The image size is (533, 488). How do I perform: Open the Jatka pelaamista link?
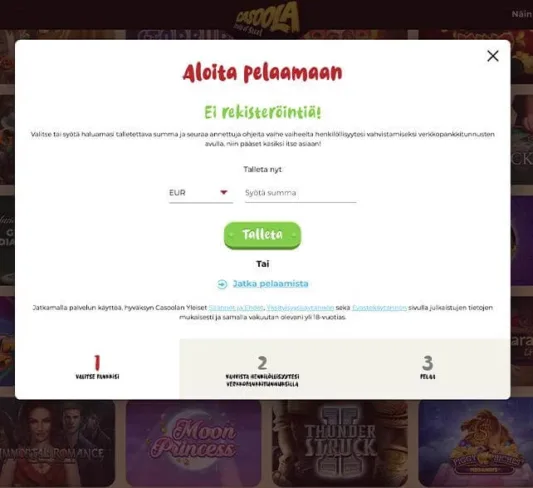[x=271, y=284]
